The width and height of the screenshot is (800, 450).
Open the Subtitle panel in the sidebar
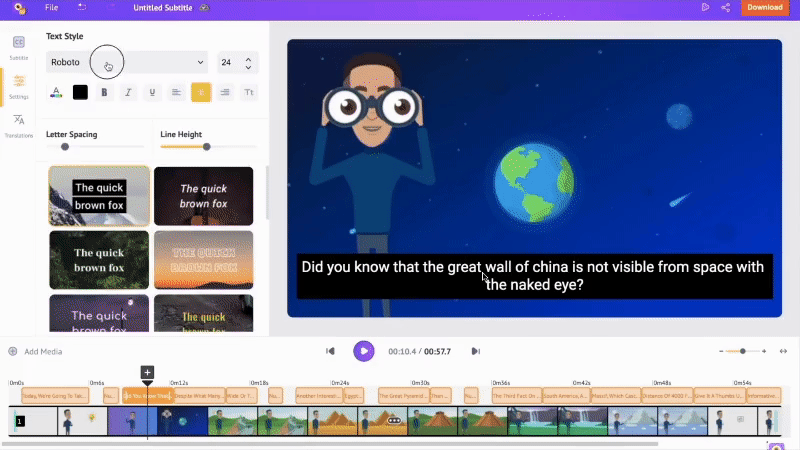pos(19,46)
